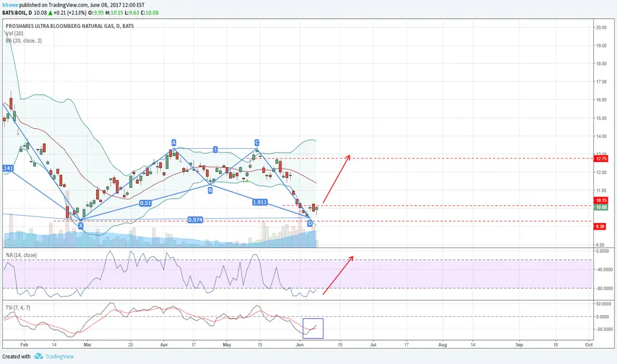Click the %R (14, close) indicator label
The height and width of the screenshot is (364, 617).
[21, 255]
